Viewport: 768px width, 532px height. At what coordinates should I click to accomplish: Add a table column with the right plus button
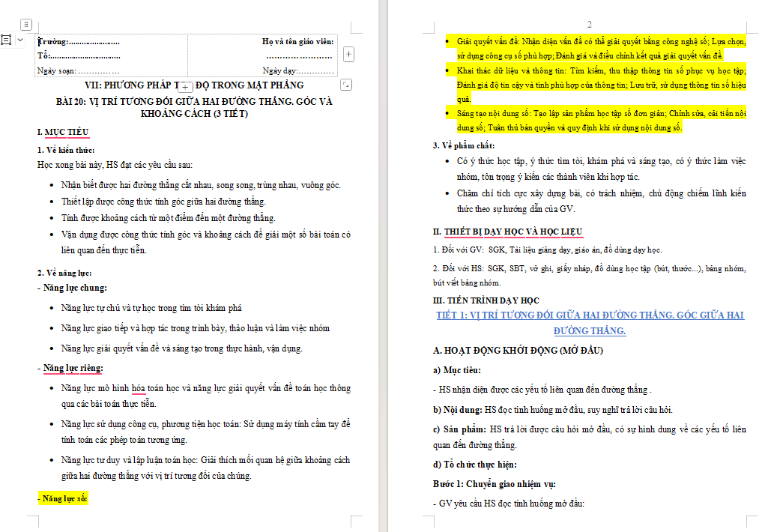348,54
